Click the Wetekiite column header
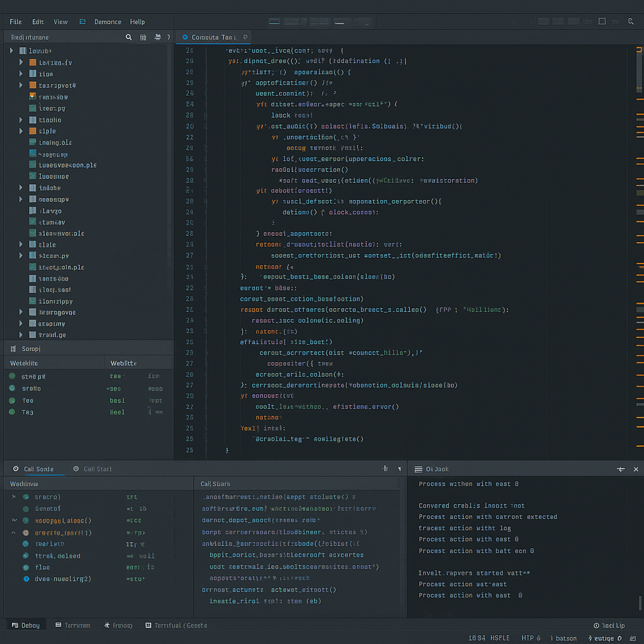Image resolution: width=644 pixels, height=644 pixels. (x=25, y=363)
